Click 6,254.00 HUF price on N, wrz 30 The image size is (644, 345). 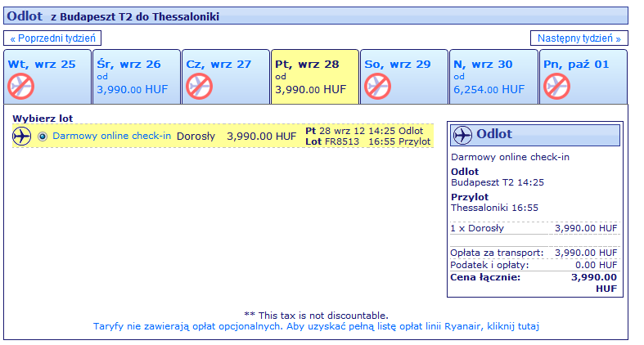pyautogui.click(x=489, y=89)
